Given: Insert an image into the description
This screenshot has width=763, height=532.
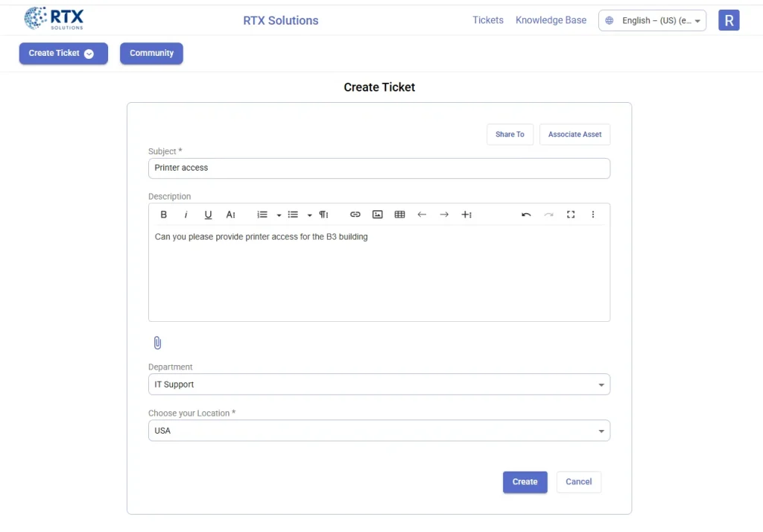Looking at the screenshot, I should tap(378, 215).
